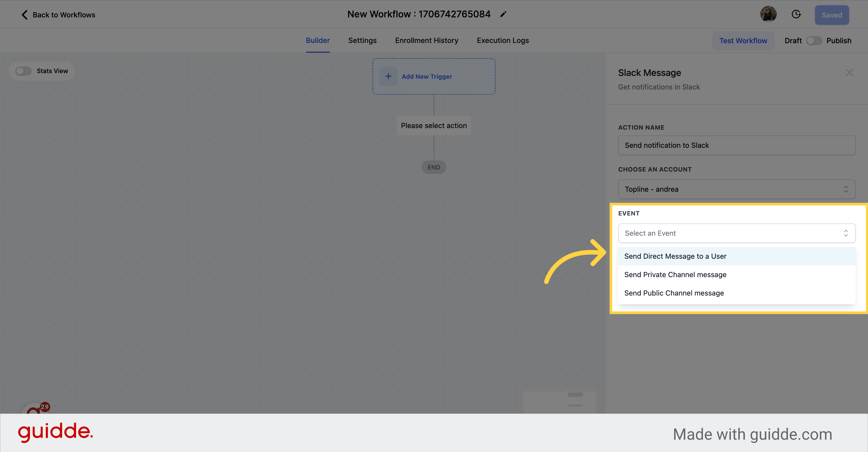Open the user profile avatar

coord(768,14)
